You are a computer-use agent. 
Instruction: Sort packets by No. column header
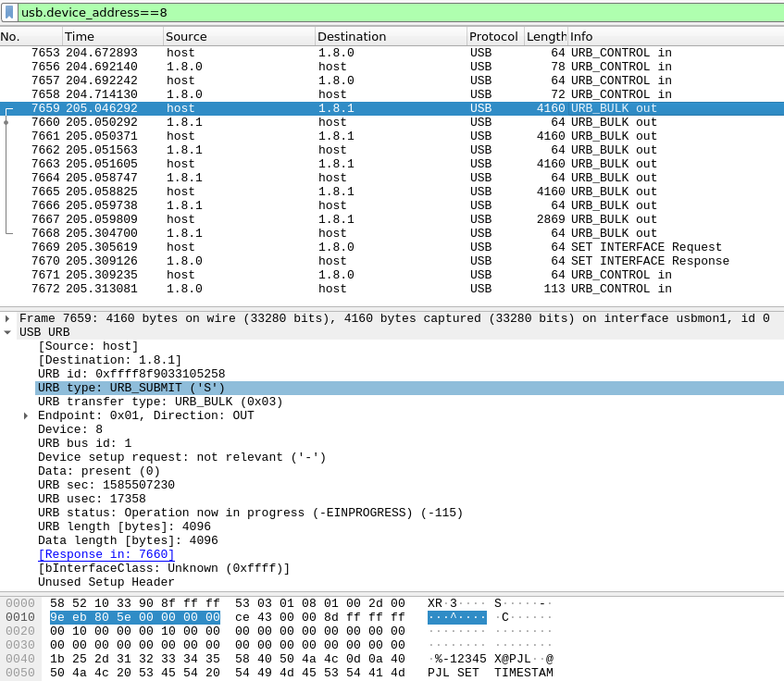(x=31, y=36)
